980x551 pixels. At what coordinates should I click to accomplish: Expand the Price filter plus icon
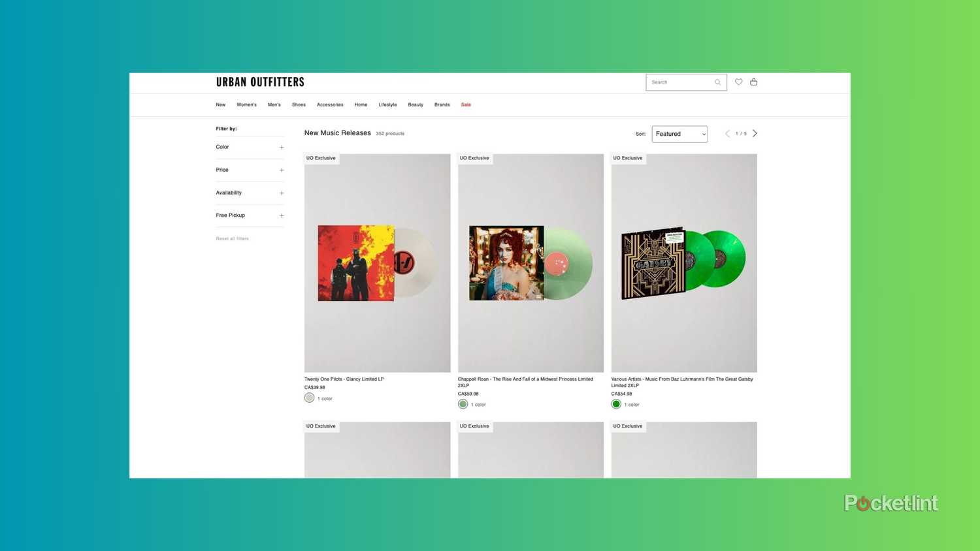point(281,170)
